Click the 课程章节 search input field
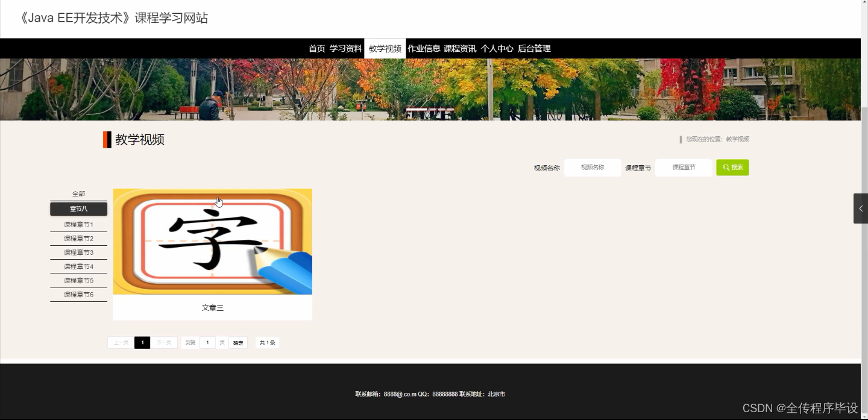This screenshot has width=868, height=420. (x=684, y=167)
